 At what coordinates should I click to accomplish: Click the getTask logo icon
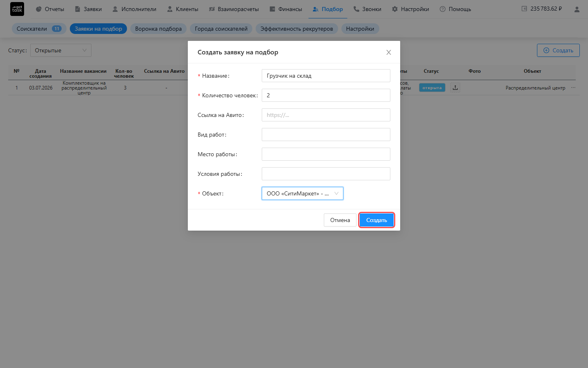pos(17,9)
